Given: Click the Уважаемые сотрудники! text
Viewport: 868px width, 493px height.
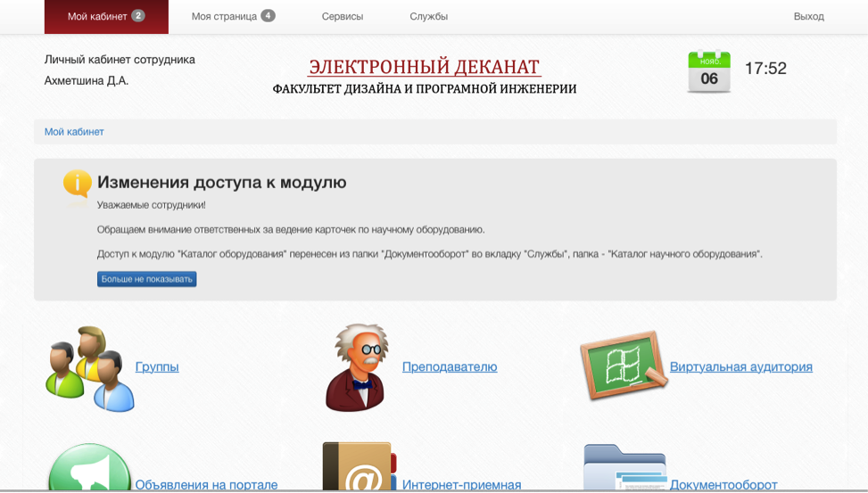Looking at the screenshot, I should pyautogui.click(x=152, y=205).
